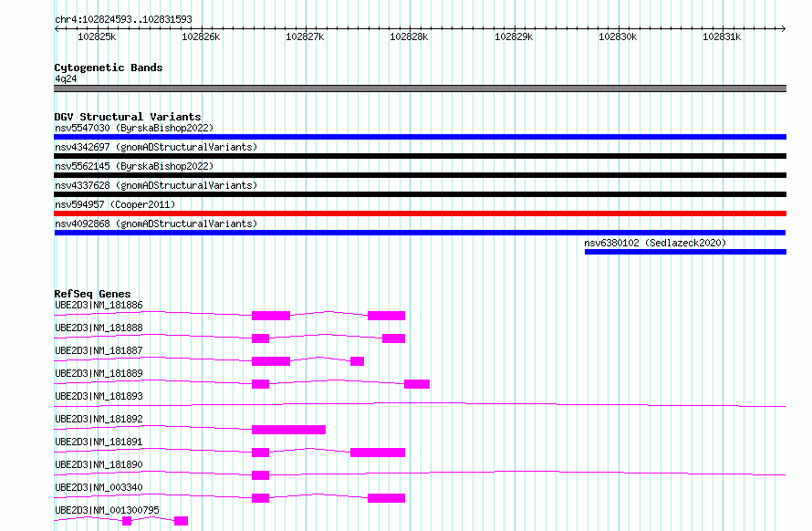Click the 102829k ruler label

(514, 36)
